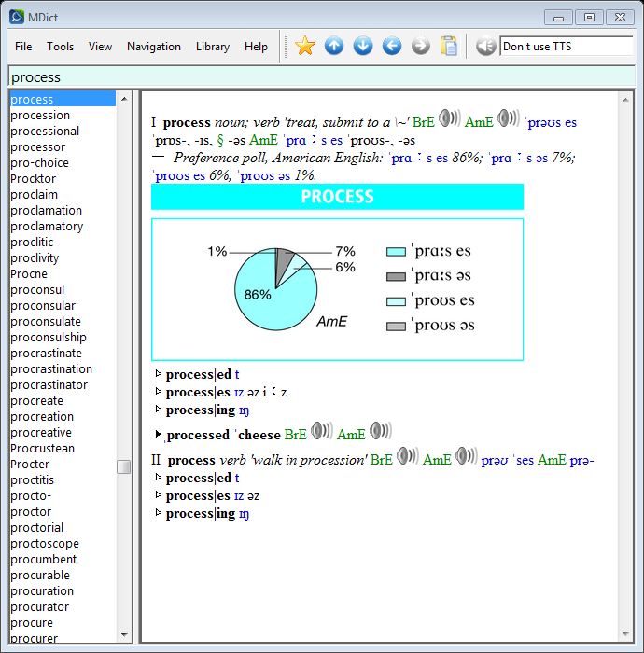This screenshot has width=644, height=653.
Task: Navigate back with the left arrow button
Action: pos(392,46)
